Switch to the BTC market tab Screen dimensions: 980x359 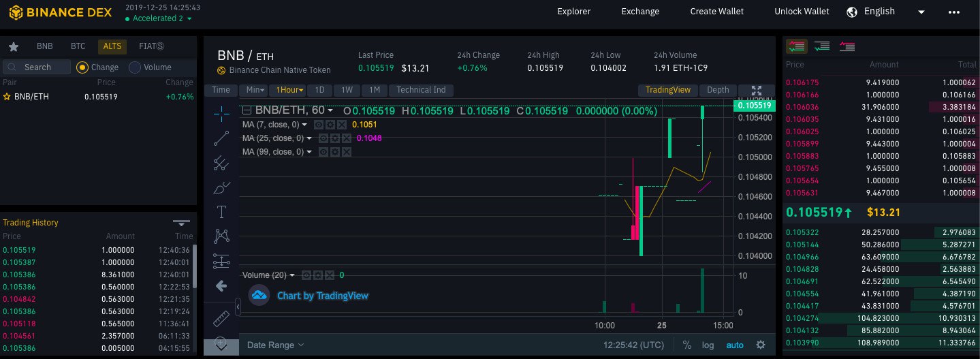pyautogui.click(x=78, y=46)
